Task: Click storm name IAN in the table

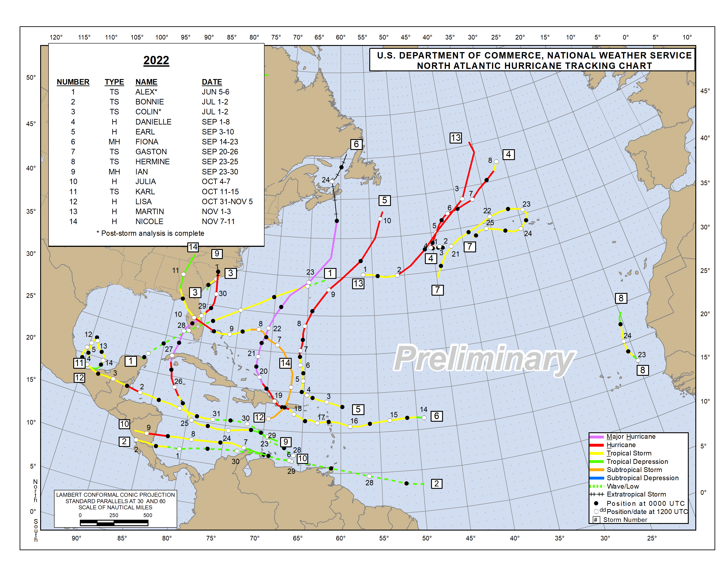Action: click(142, 172)
